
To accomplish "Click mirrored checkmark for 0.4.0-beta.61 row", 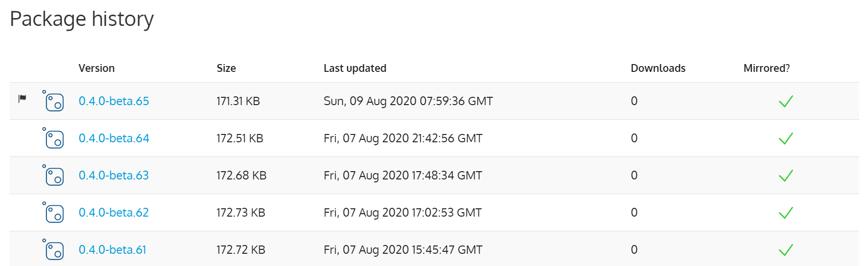I will tap(786, 250).
